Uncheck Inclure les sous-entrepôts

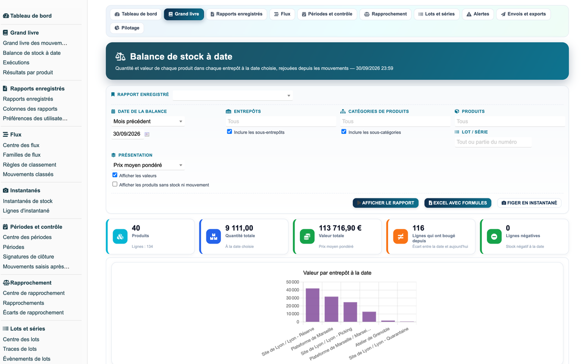[x=229, y=132]
